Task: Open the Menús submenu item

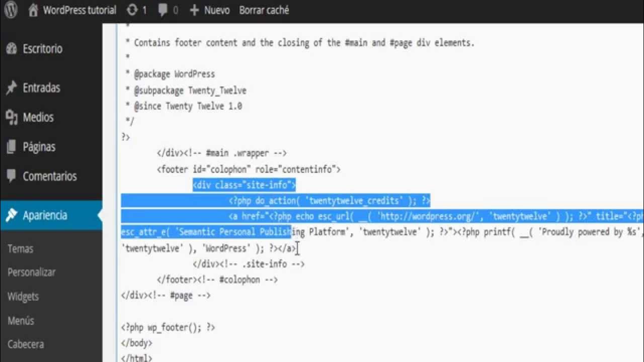Action: pyautogui.click(x=21, y=320)
